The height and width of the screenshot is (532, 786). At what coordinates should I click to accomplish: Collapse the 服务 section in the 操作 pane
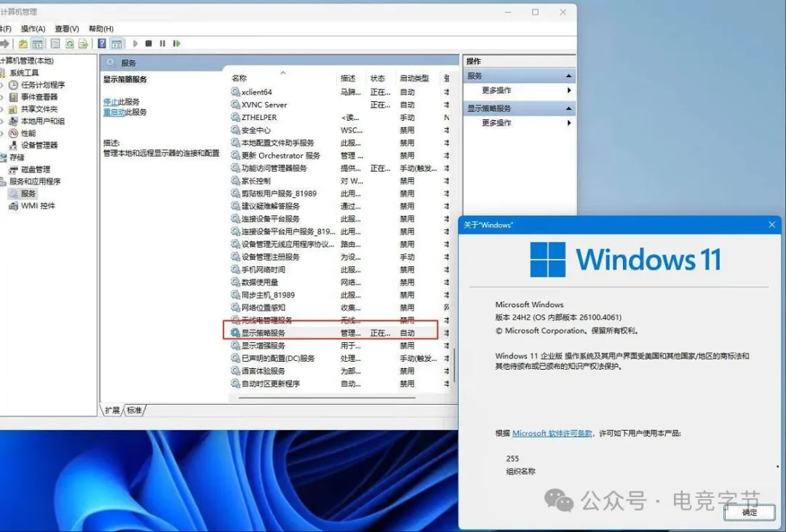(568, 76)
